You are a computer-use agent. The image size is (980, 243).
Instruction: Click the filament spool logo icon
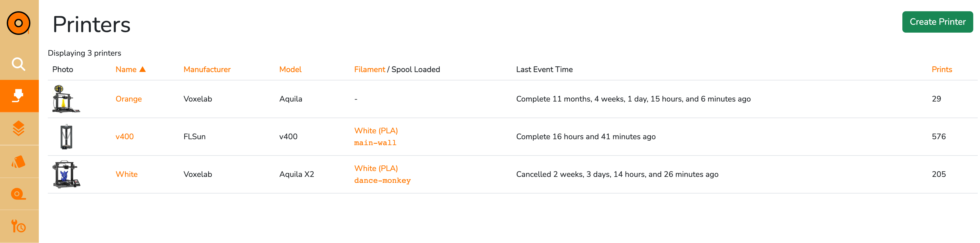[18, 23]
